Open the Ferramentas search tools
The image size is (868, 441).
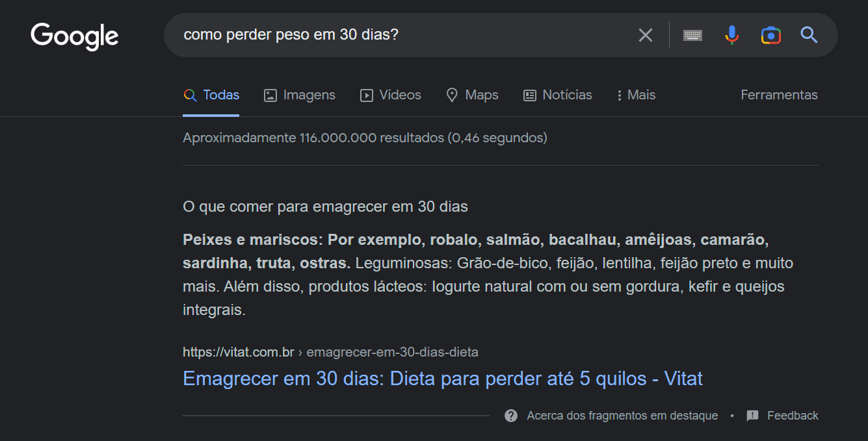tap(779, 95)
